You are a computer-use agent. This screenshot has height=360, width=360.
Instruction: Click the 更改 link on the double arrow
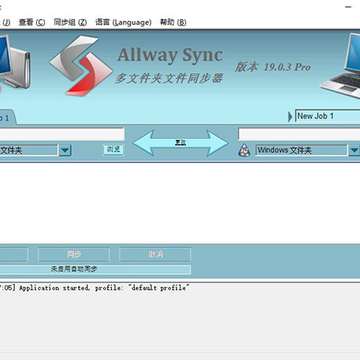pos(180,143)
